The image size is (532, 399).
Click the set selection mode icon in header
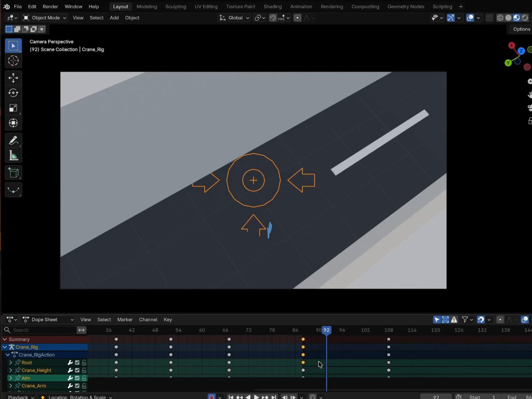(x=8, y=29)
